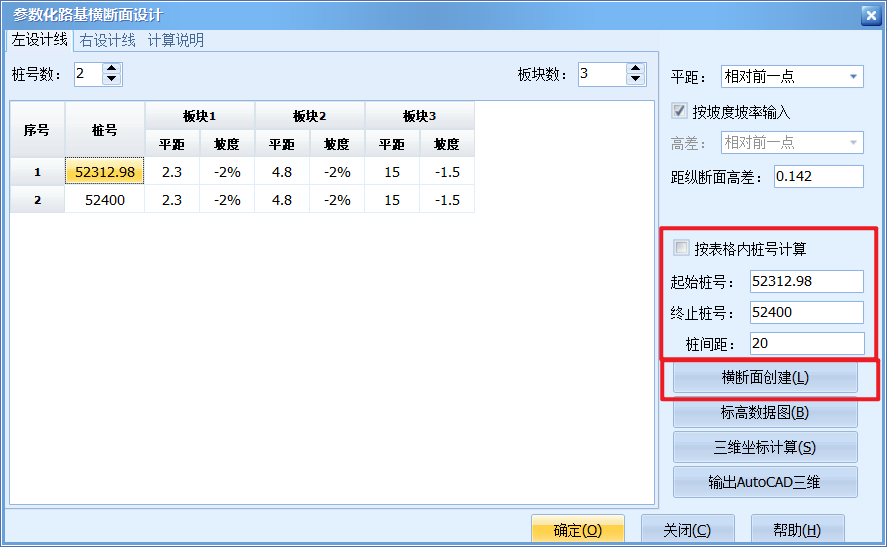
Task: Click 输出AutoCAD三维 button
Action: pyautogui.click(x=765, y=482)
